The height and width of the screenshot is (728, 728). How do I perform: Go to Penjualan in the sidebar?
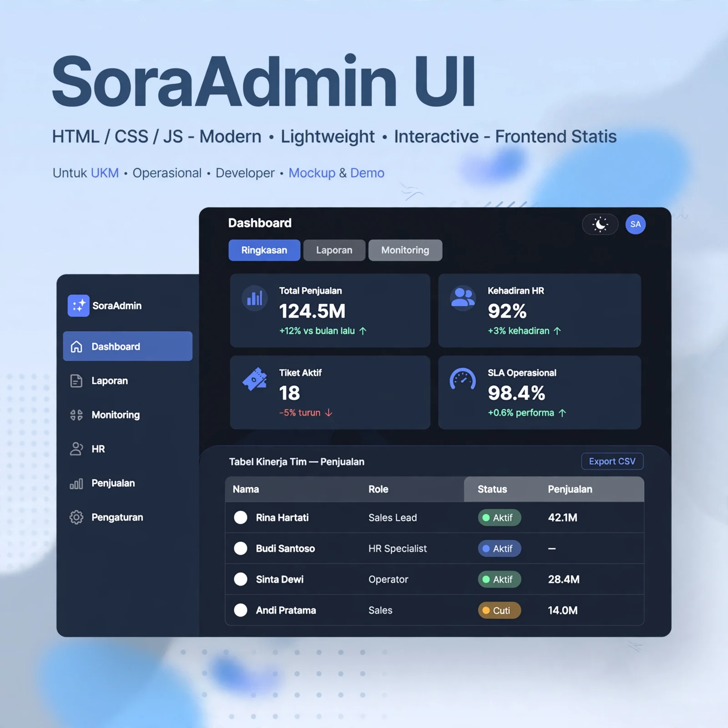pos(128,483)
